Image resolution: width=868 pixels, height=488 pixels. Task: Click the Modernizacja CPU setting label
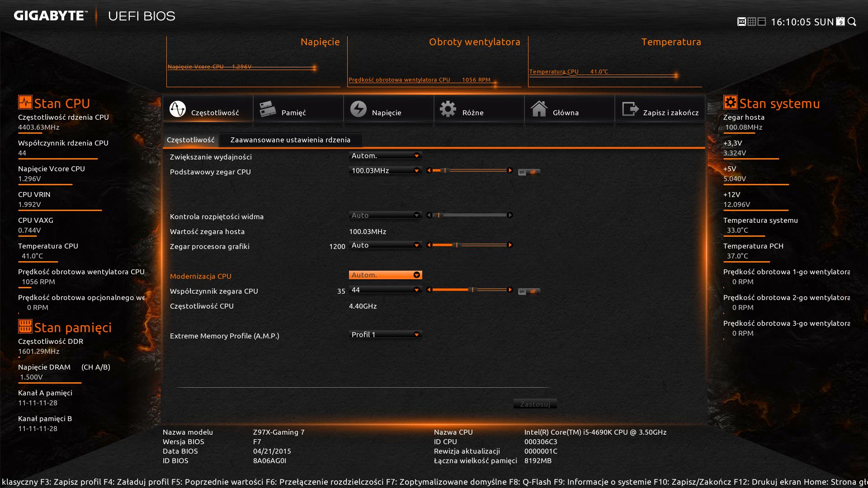(201, 276)
